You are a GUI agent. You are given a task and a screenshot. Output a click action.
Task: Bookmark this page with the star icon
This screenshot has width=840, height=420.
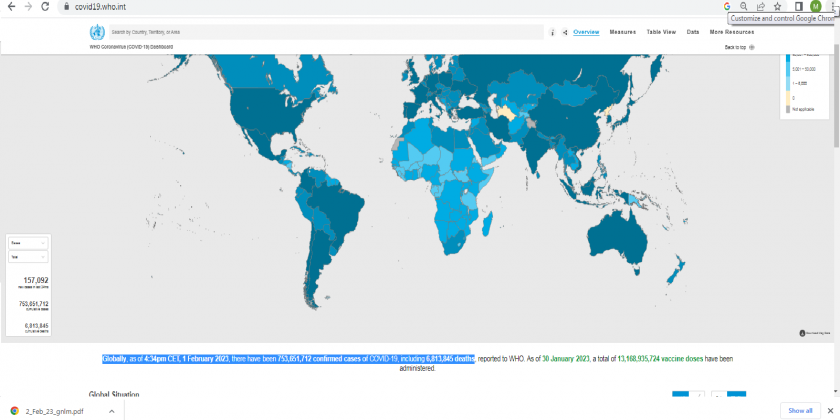[777, 6]
